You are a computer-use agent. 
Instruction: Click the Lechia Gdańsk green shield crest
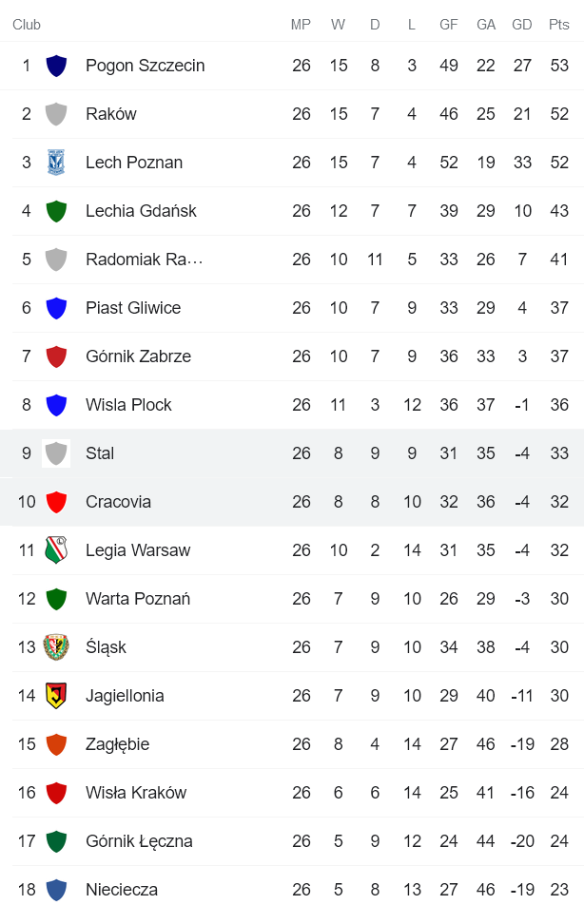click(x=56, y=211)
